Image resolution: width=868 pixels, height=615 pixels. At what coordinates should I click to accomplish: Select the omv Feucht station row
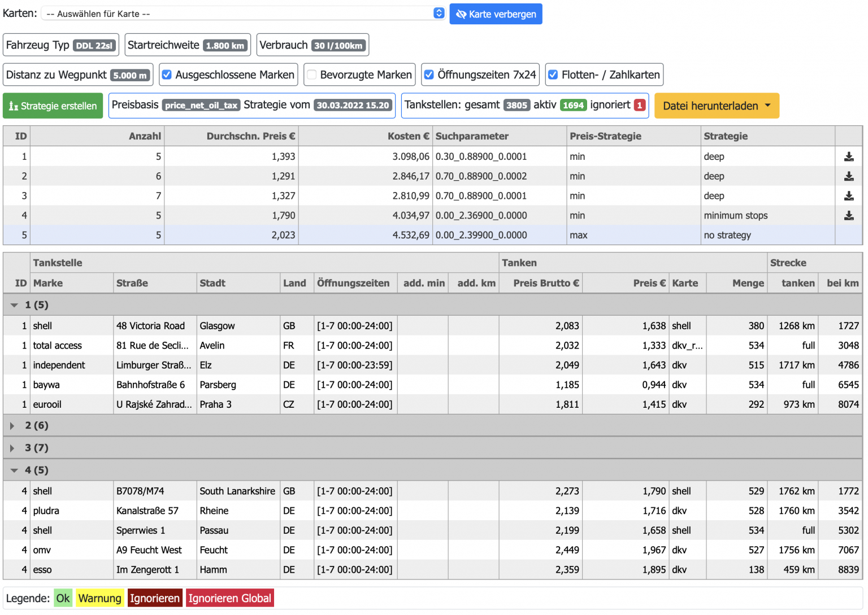pos(433,550)
